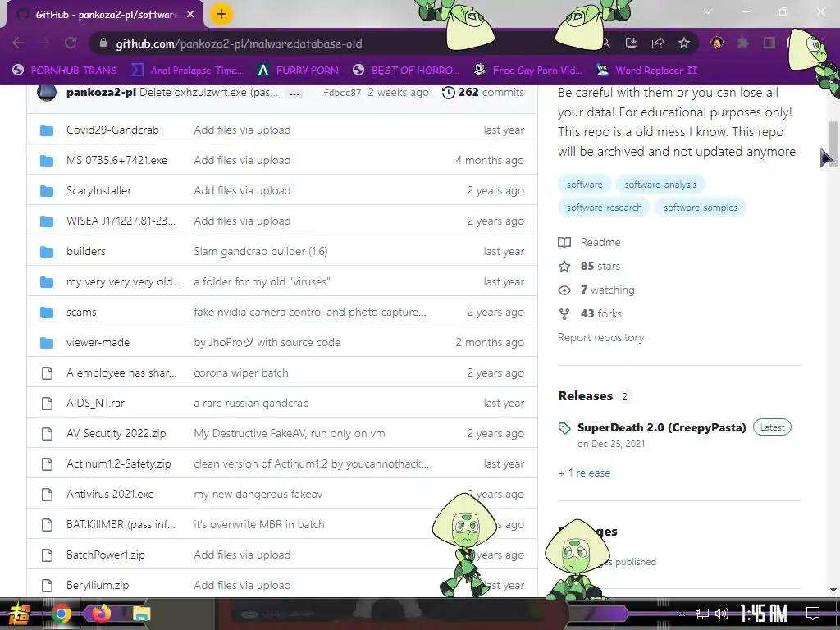Open the AIDS_NT.rar file
840x630 pixels.
(x=95, y=403)
